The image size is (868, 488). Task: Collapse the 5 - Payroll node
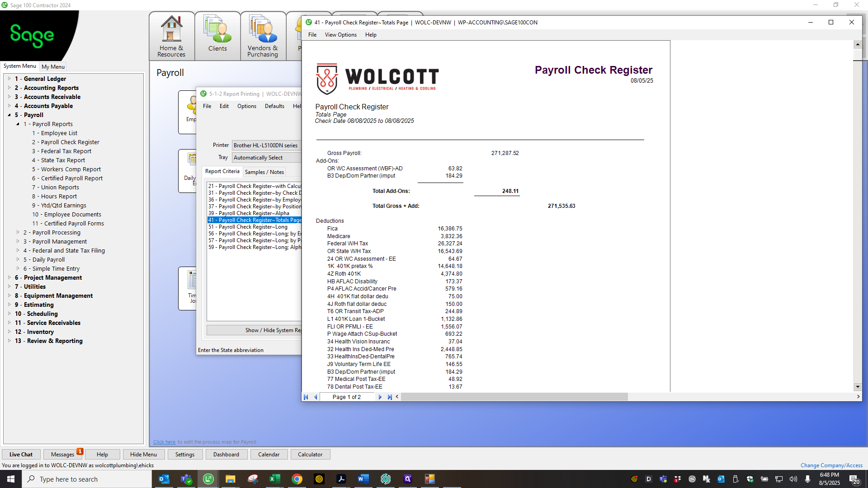coord(9,115)
